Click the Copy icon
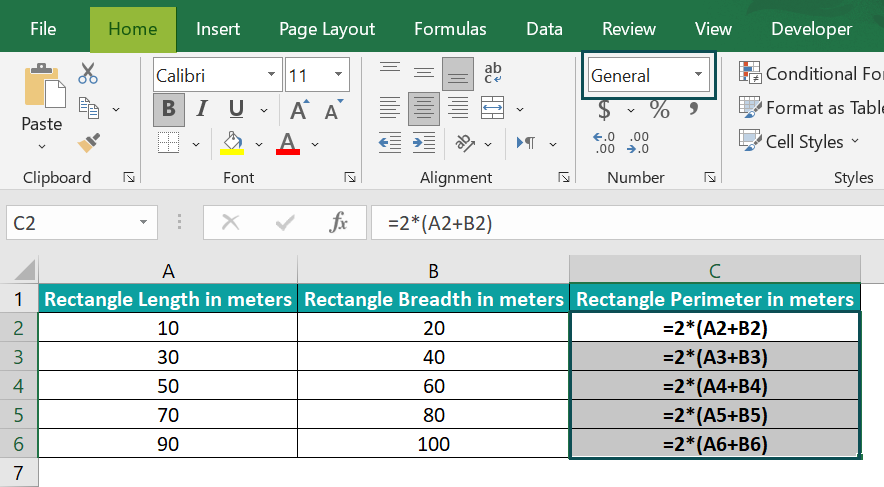The width and height of the screenshot is (884, 487). 89,108
